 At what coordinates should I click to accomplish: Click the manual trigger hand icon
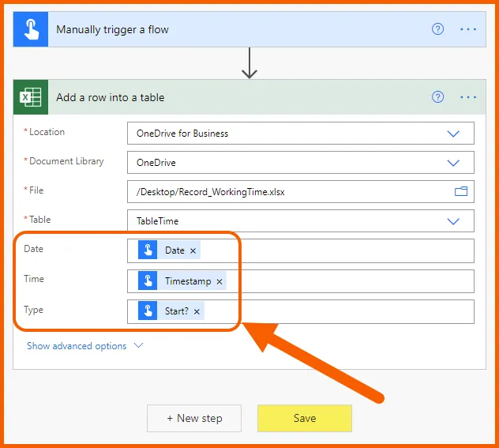tap(31, 29)
